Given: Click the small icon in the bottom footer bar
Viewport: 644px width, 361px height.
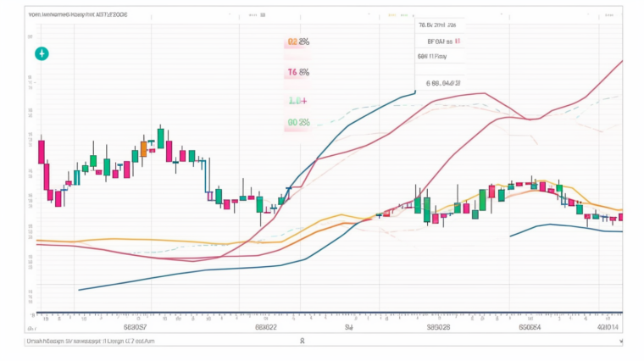Looking at the screenshot, I should pyautogui.click(x=303, y=341).
